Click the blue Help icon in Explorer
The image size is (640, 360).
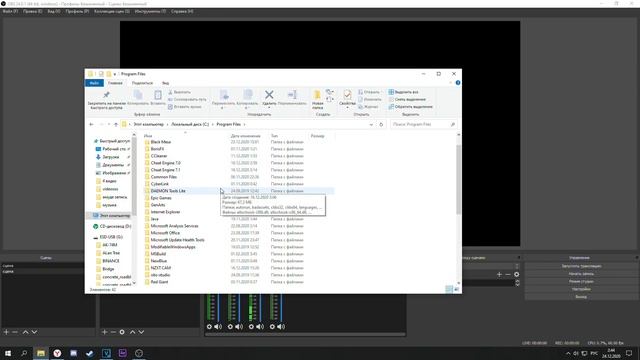[x=458, y=83]
